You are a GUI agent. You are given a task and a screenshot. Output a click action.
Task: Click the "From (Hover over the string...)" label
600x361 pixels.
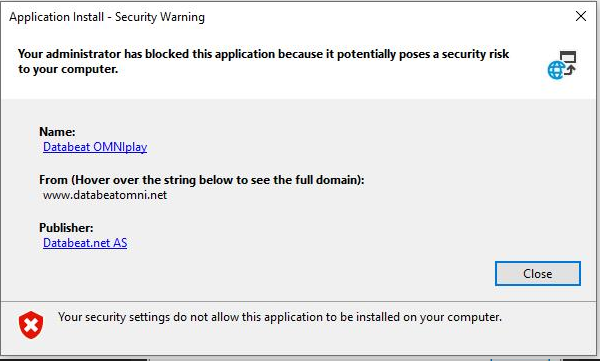(202, 180)
